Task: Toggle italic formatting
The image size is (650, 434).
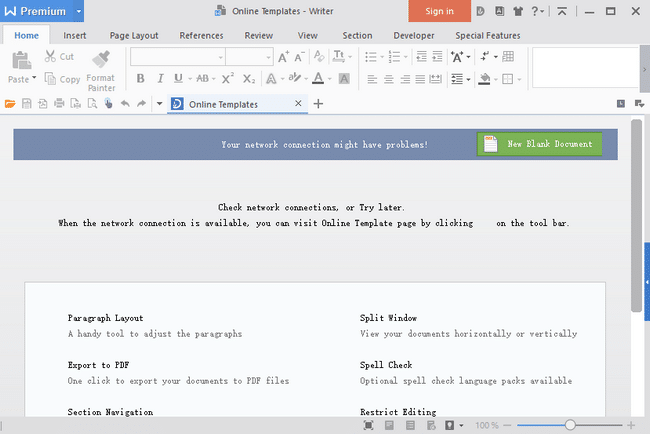Action: pyautogui.click(x=160, y=78)
